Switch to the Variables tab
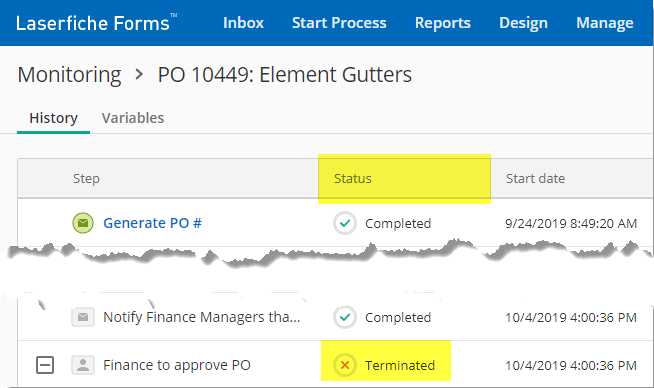This screenshot has height=388, width=654. (133, 118)
